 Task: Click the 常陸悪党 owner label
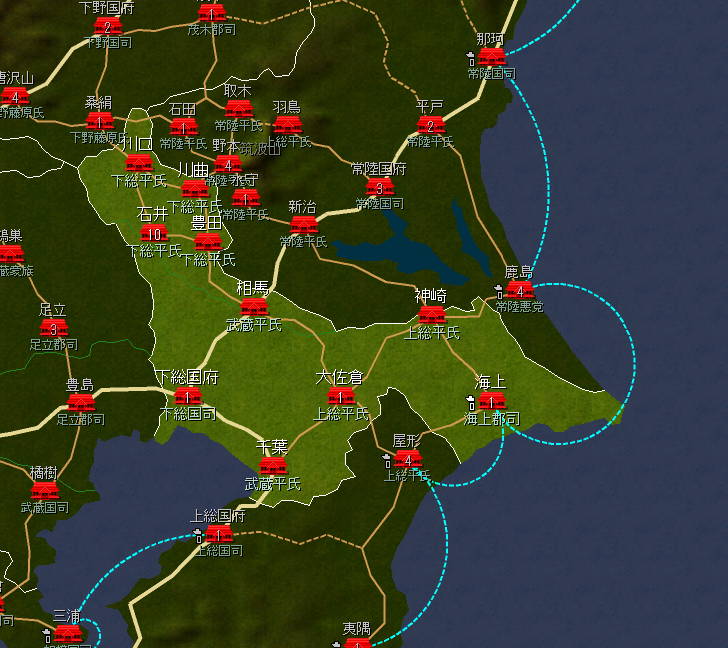tap(519, 306)
